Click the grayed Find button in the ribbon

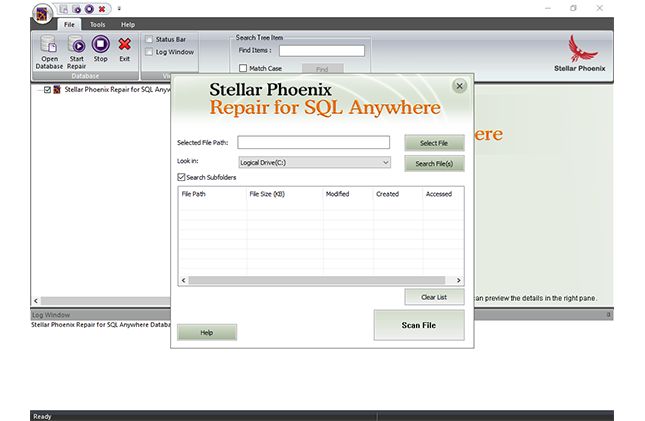click(x=322, y=69)
